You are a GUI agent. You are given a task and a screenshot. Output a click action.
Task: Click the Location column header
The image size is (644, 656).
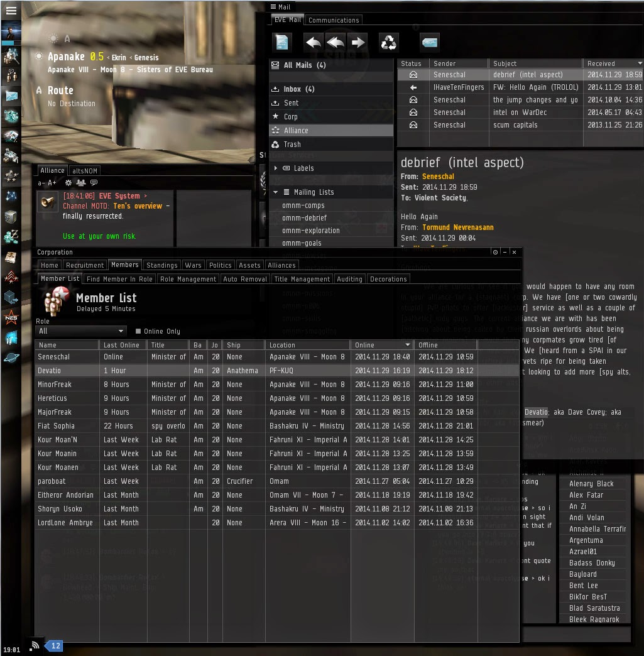coord(307,345)
